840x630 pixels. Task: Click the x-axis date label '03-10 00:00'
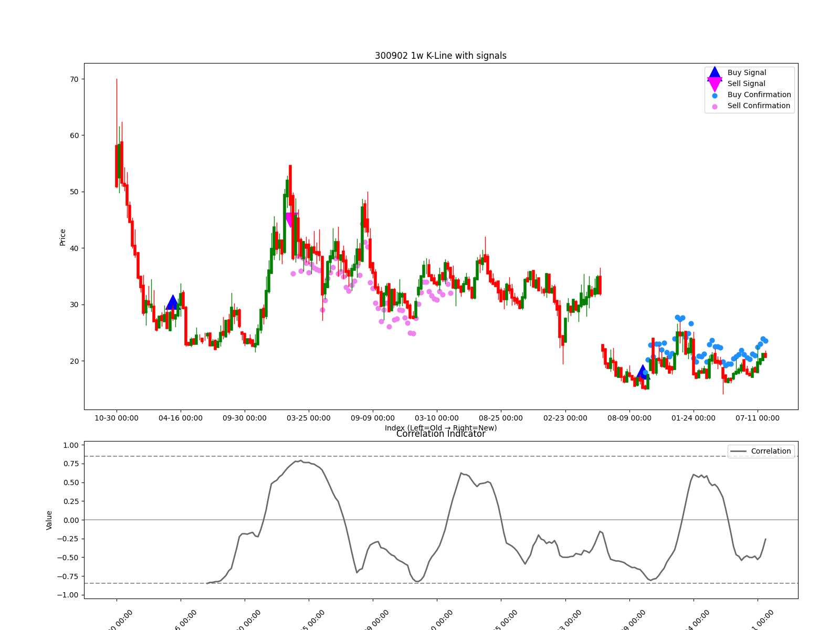coord(437,418)
